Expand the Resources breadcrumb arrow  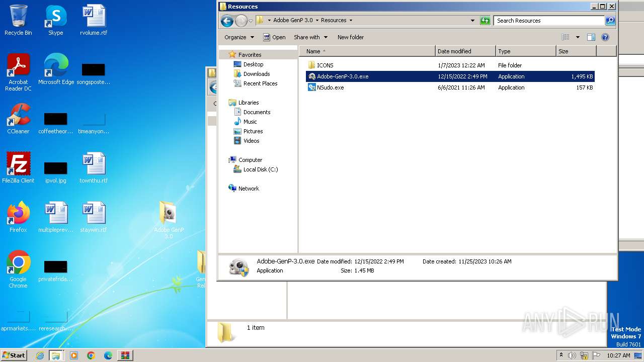[x=351, y=21]
